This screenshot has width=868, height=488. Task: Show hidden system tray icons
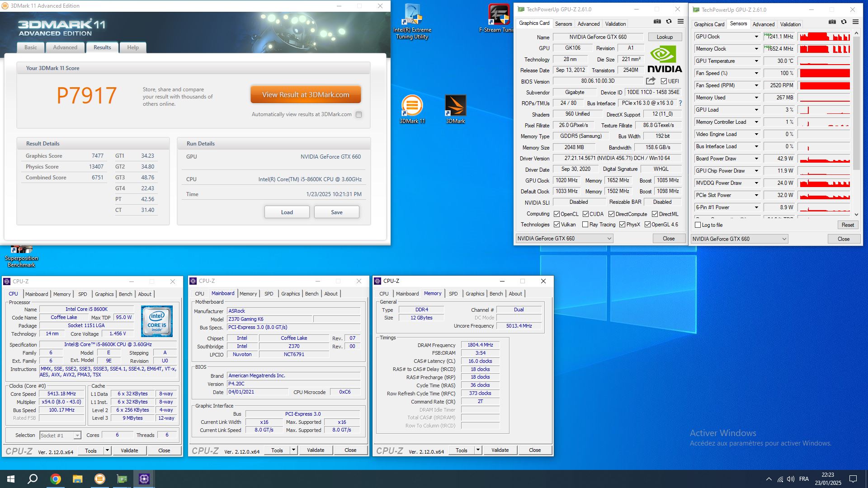[769, 479]
